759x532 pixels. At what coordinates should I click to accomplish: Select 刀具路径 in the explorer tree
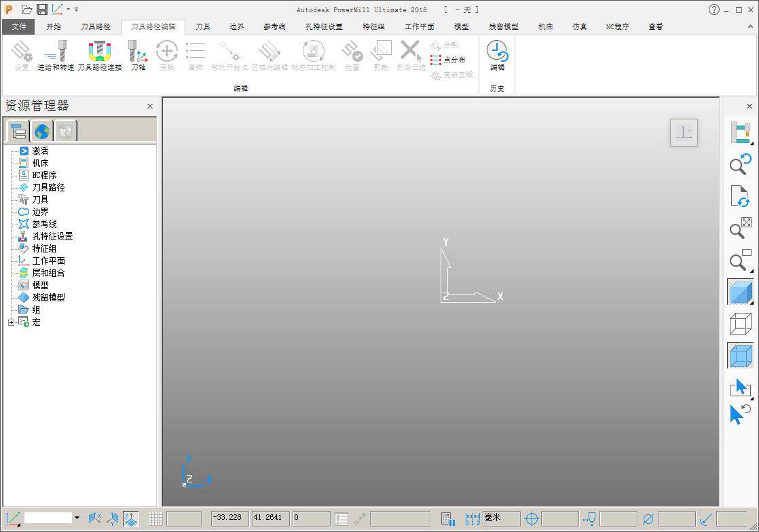point(48,187)
